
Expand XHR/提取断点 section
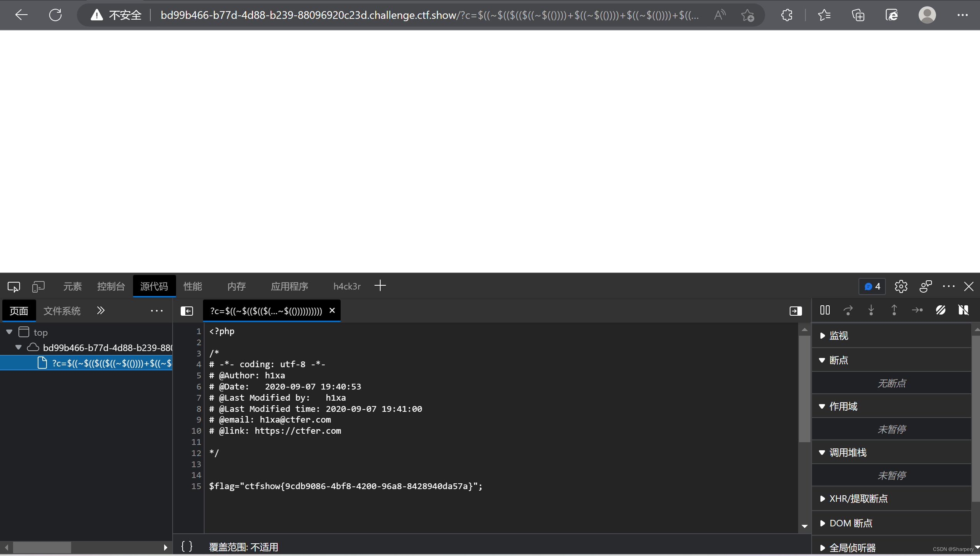point(858,499)
